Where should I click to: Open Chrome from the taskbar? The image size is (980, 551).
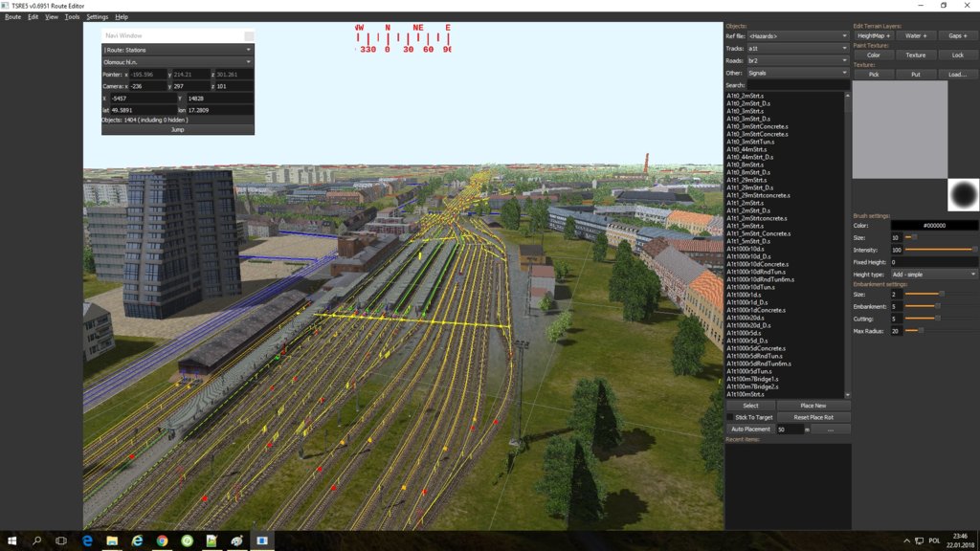(x=162, y=540)
